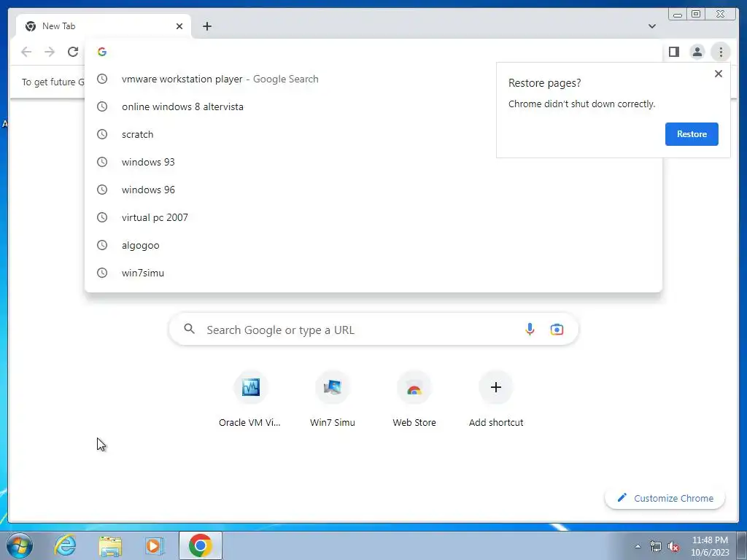Pick the win7simu suggestion

(x=373, y=273)
